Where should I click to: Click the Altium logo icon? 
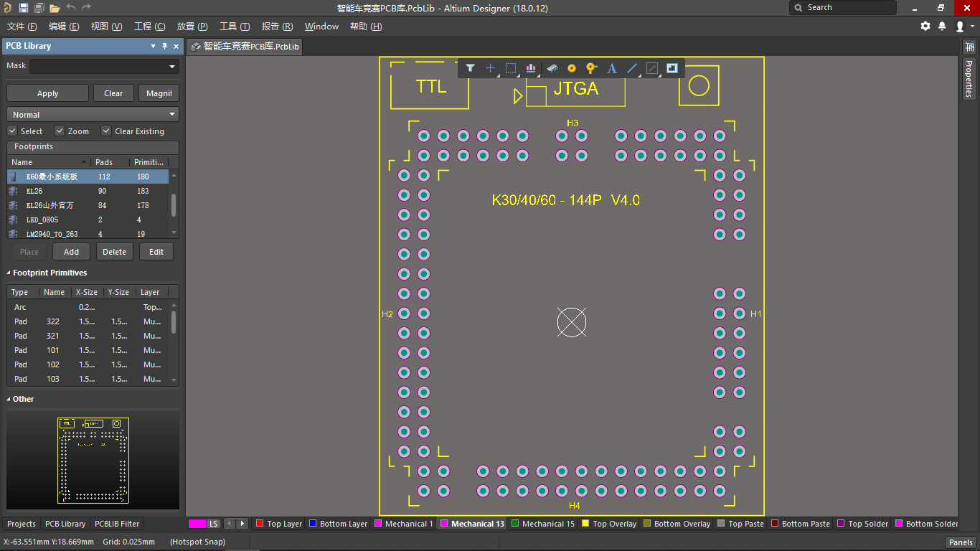click(x=7, y=8)
